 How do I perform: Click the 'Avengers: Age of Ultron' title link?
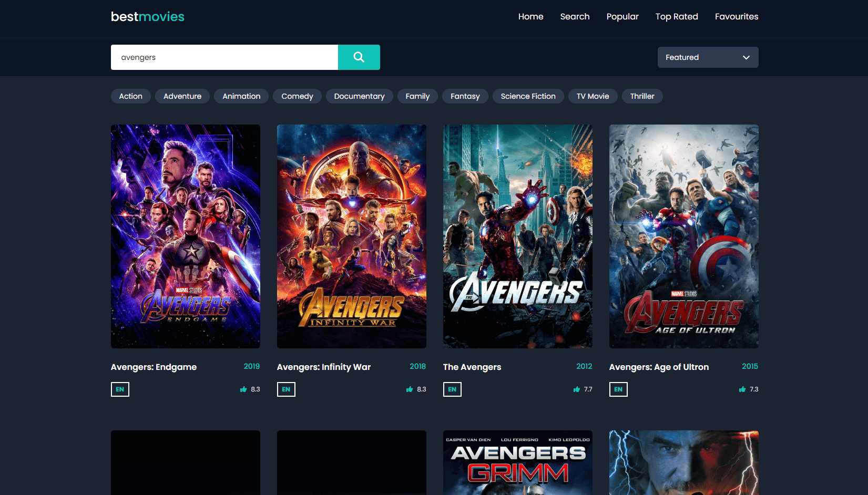tap(659, 367)
